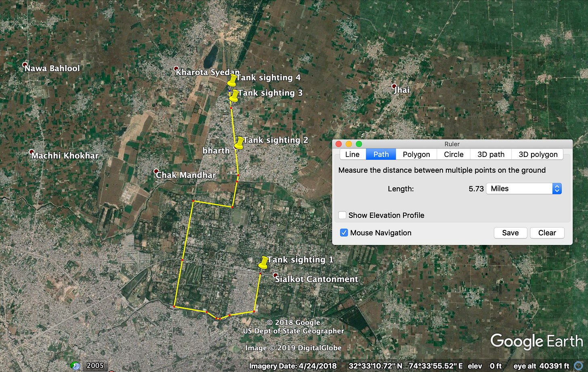Click the Sialkot Cantonment label text
588x372 pixels.
point(317,279)
